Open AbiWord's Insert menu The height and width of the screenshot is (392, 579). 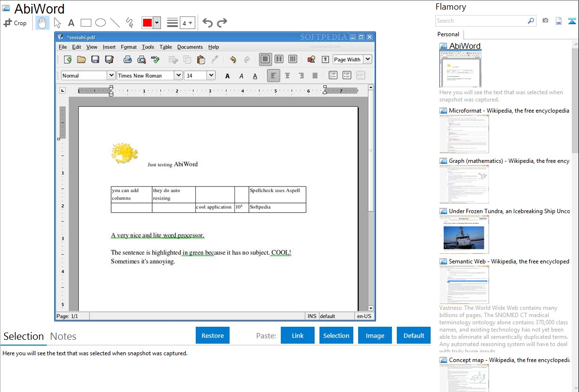[109, 47]
